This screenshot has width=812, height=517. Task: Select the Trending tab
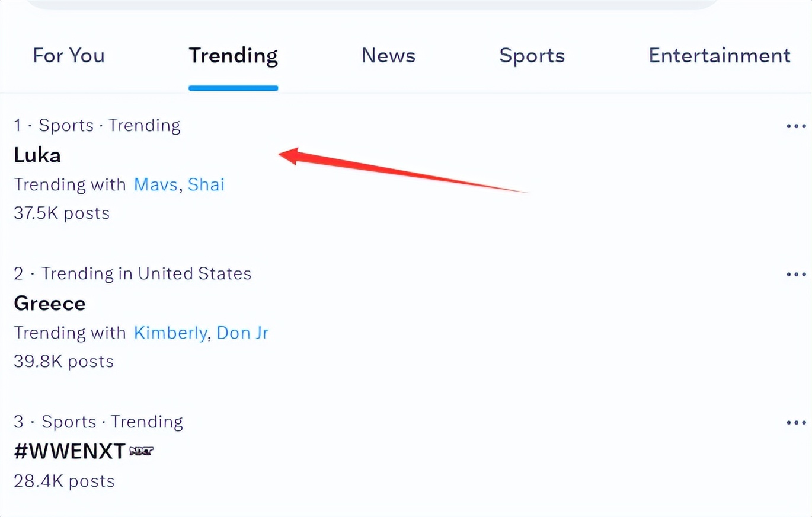233,56
